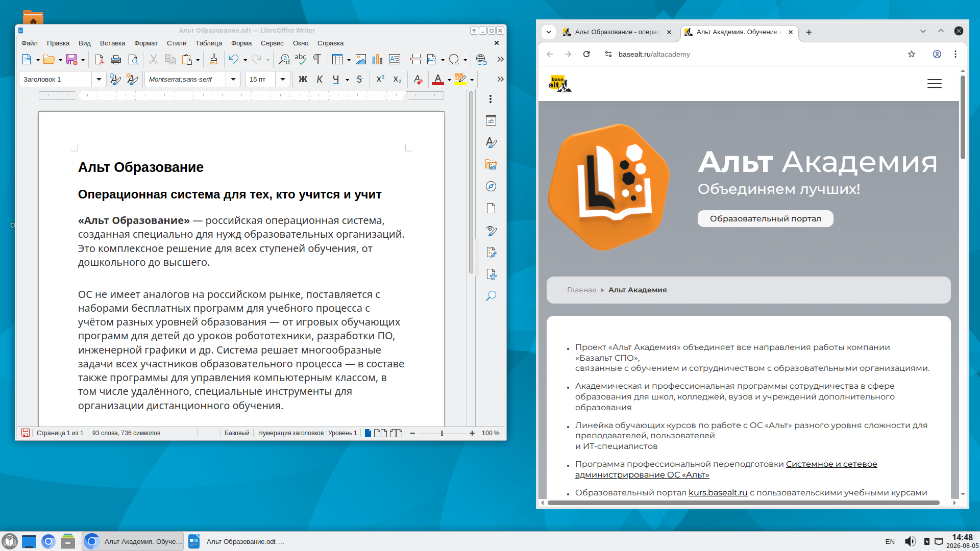
Task: Export the document as PDF in Writer
Action: [x=99, y=59]
